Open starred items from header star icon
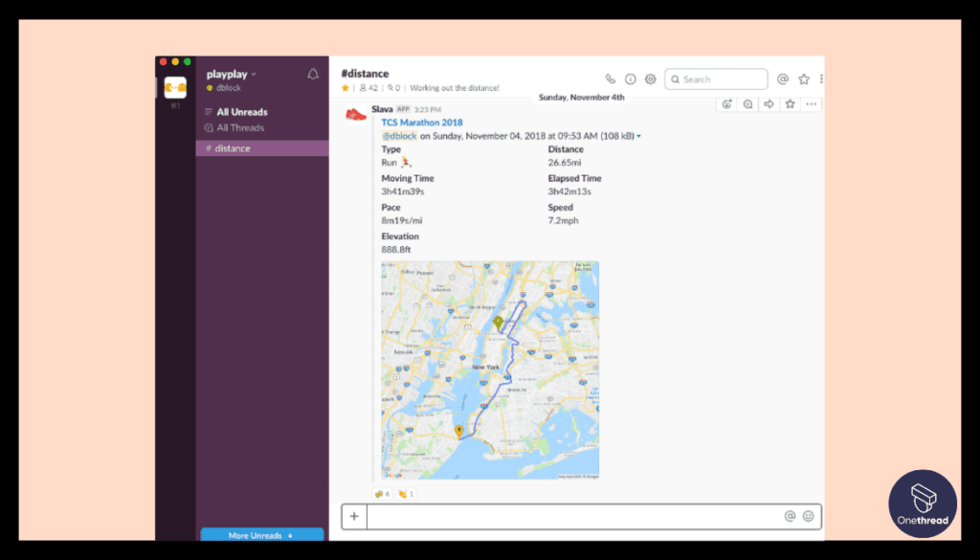 click(804, 79)
